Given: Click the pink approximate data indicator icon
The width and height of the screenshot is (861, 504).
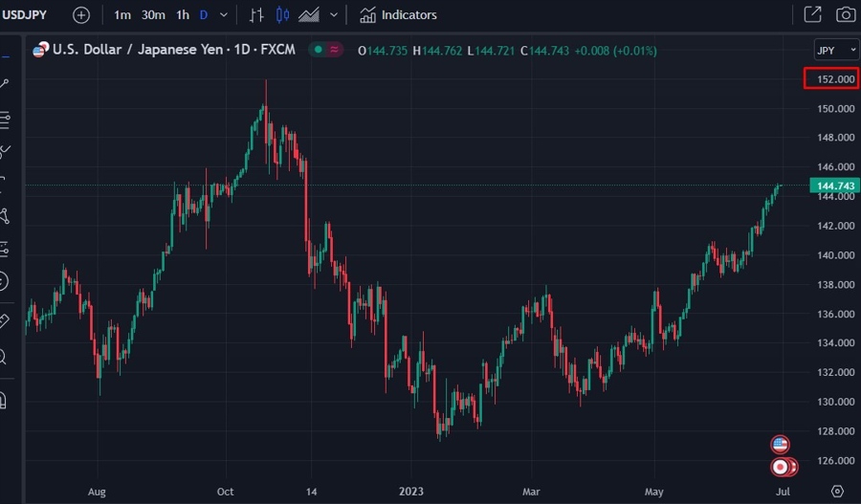Looking at the screenshot, I should coord(334,50).
